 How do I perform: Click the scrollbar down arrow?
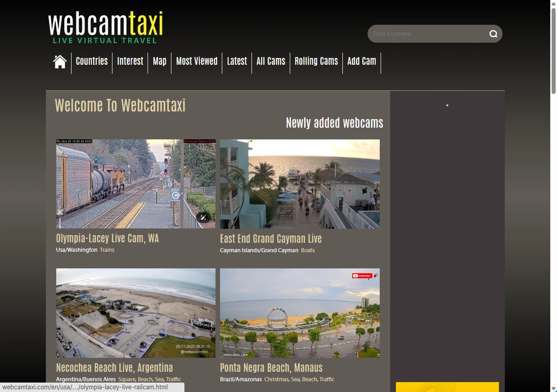coord(553,388)
